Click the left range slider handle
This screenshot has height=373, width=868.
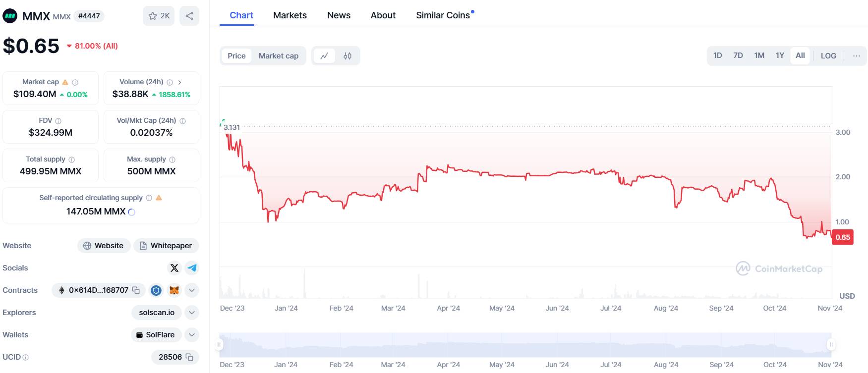pos(219,344)
